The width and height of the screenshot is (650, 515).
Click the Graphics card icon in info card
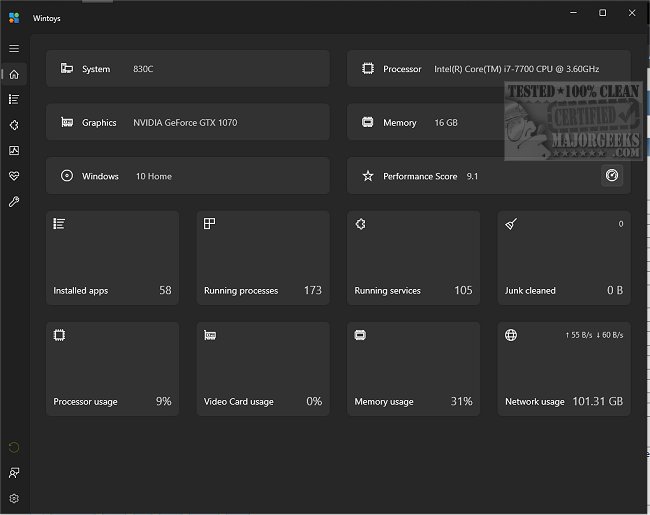(67, 122)
